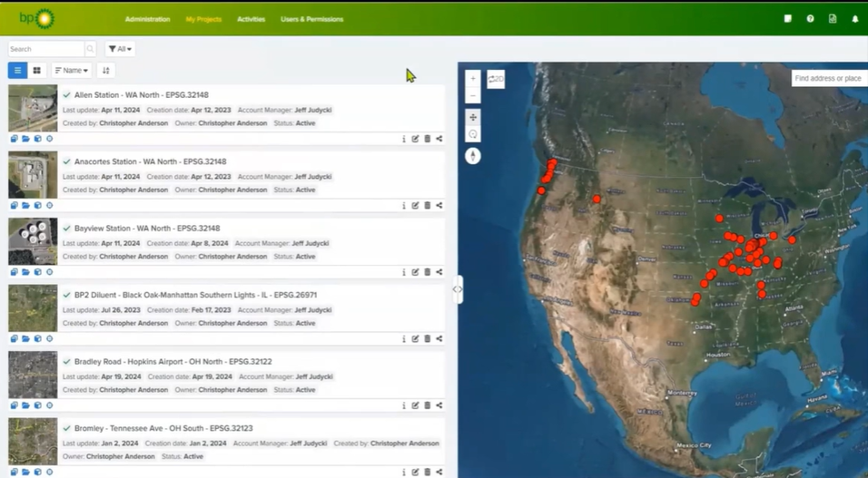The height and width of the screenshot is (478, 868).
Task: Collapse the project list panel divider
Action: (x=458, y=289)
